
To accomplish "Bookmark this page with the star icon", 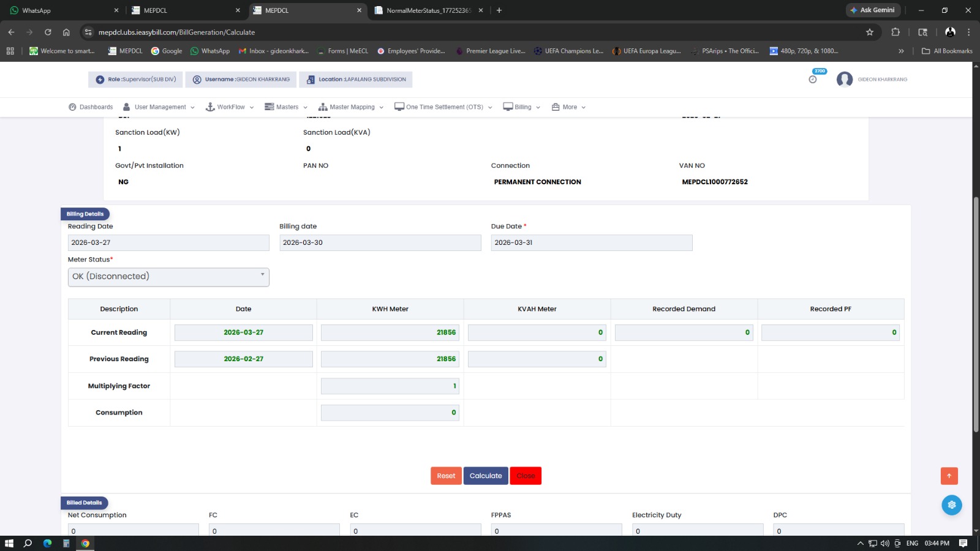I will tap(869, 32).
